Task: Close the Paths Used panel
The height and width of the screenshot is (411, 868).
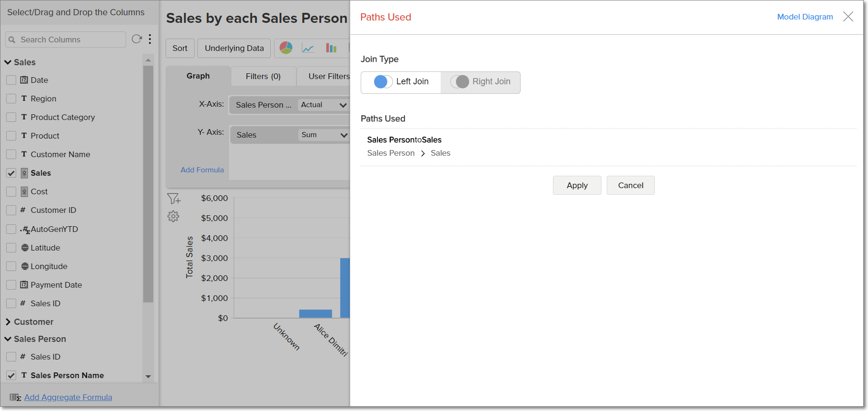Action: click(848, 17)
